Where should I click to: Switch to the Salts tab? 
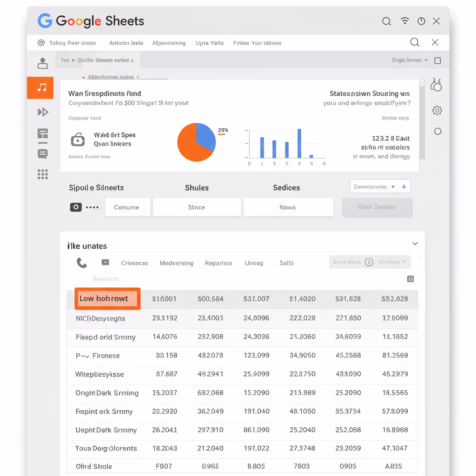pos(286,263)
